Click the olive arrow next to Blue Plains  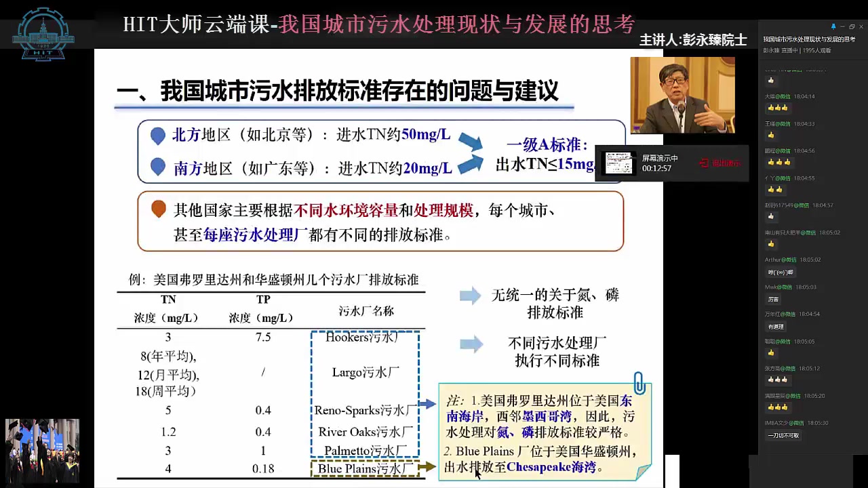[427, 466]
